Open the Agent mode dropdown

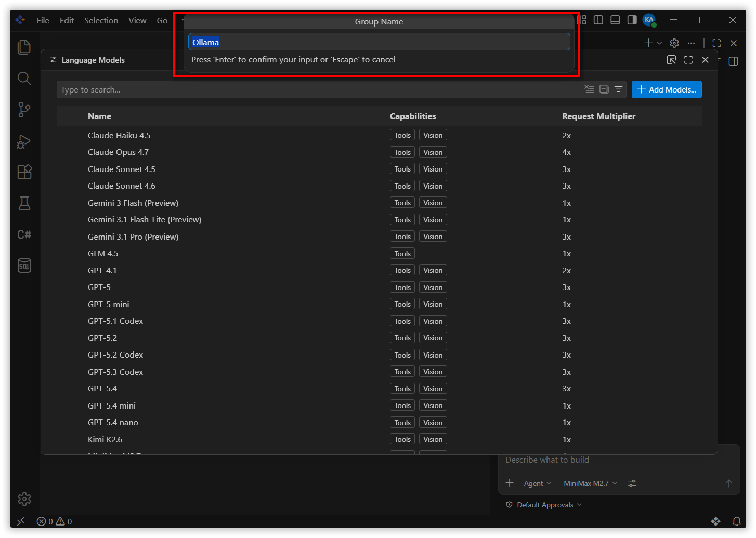538,483
